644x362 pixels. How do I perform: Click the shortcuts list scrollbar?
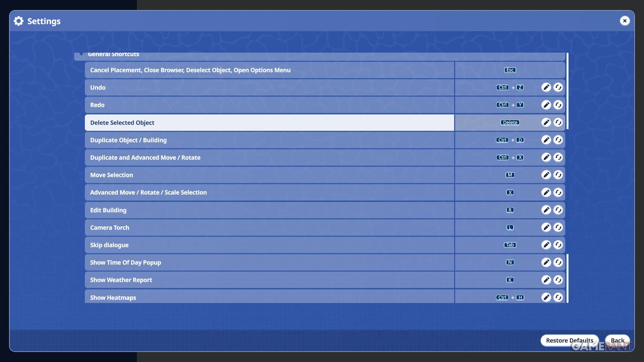[567, 91]
